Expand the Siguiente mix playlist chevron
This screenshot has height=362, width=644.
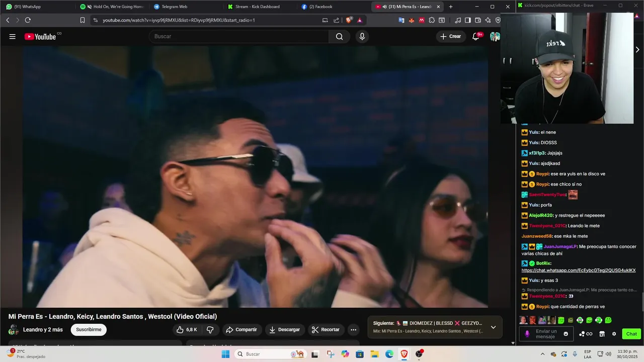[x=493, y=327]
